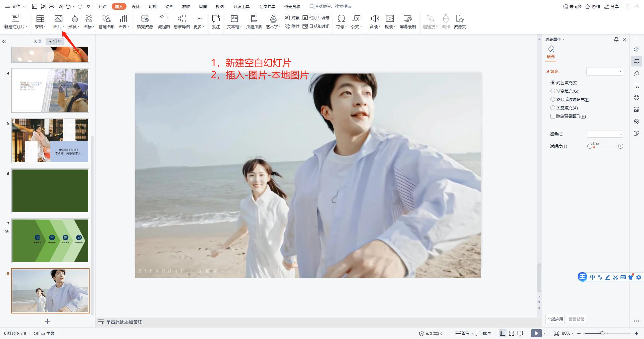Click 全部应用 apply to all button
Image resolution: width=644 pixels, height=339 pixels.
pos(555,319)
